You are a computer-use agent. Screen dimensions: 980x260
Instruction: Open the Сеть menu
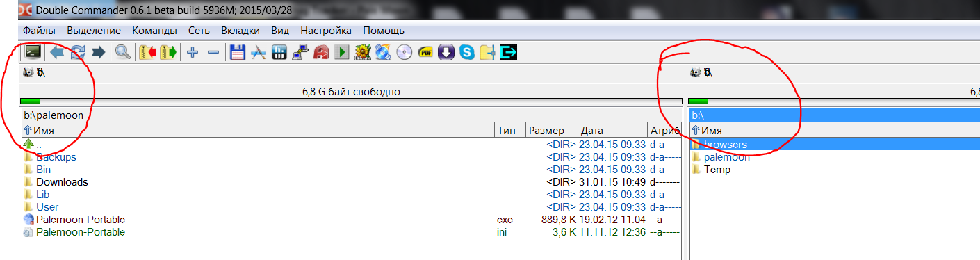point(199,31)
